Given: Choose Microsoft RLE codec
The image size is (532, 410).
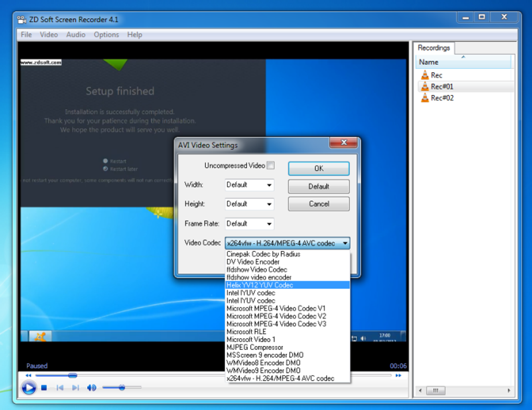Looking at the screenshot, I should pyautogui.click(x=287, y=332).
